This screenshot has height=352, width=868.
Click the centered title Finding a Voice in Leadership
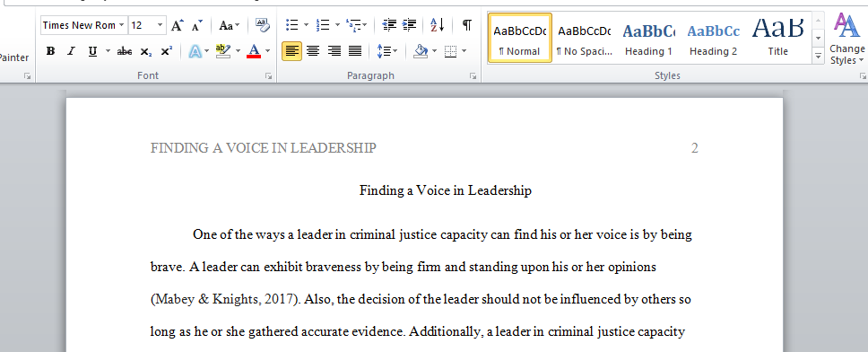[x=445, y=190]
